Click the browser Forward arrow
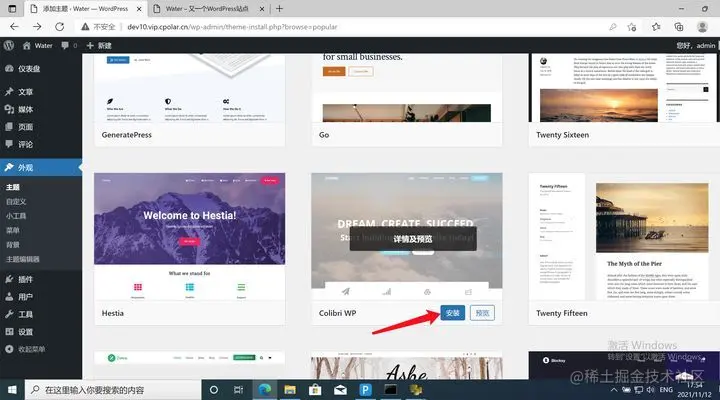Screen dimensions: 720x400 click(x=37, y=27)
